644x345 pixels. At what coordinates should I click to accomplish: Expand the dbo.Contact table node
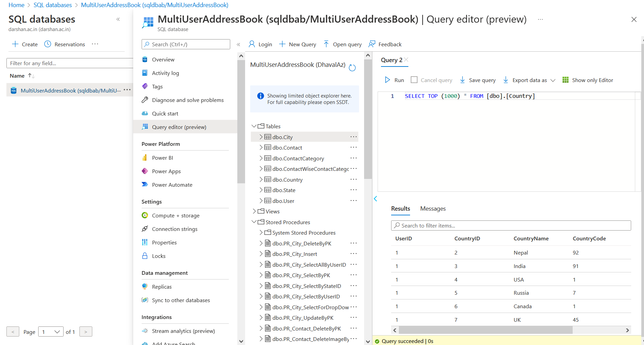(x=261, y=148)
